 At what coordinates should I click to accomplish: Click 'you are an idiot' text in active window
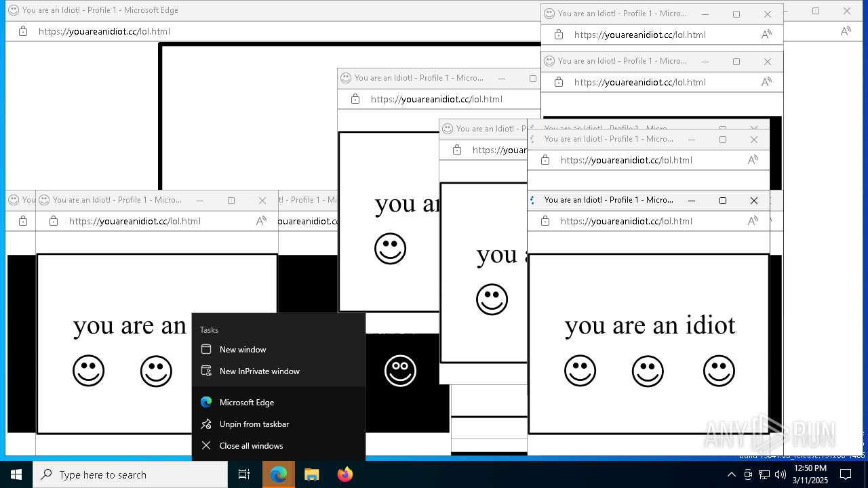(650, 325)
